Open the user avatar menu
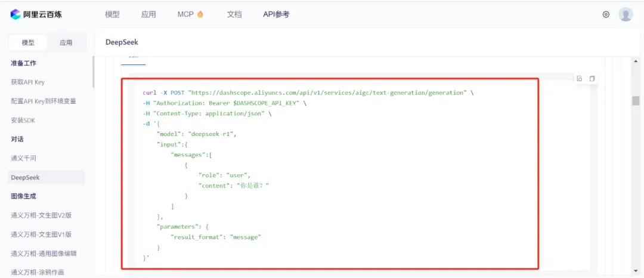 (x=626, y=14)
